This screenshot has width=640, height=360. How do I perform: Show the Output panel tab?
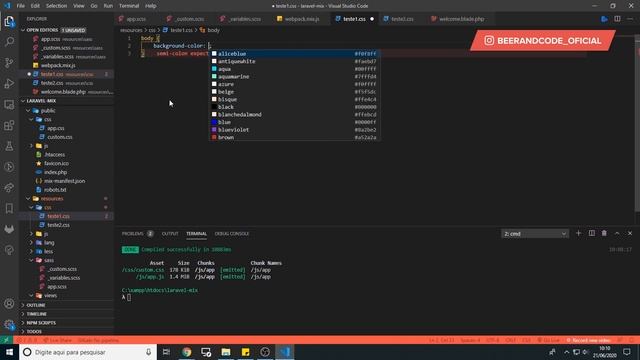(x=170, y=233)
